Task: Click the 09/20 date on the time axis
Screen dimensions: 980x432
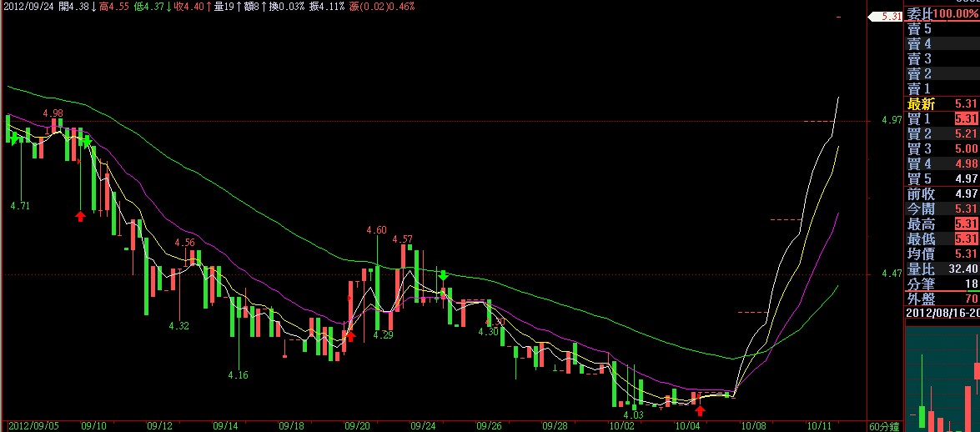Action: (x=357, y=426)
